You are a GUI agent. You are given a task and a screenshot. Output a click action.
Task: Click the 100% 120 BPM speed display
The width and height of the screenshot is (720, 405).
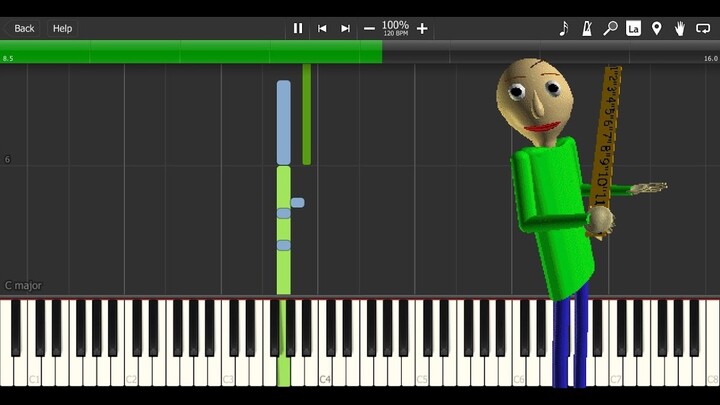tap(395, 28)
